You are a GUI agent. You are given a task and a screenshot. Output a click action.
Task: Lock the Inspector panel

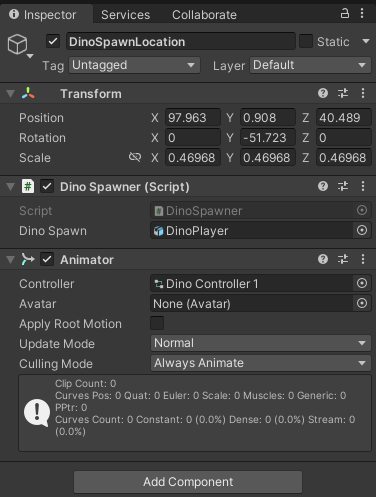[345, 14]
